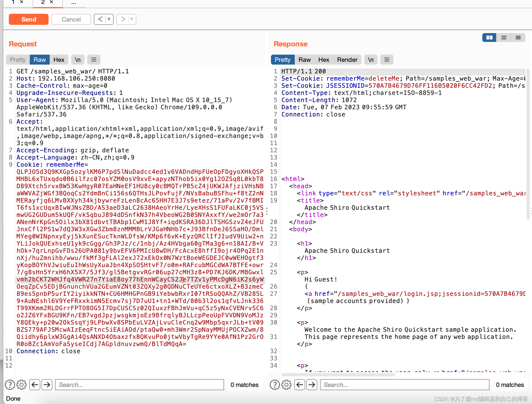This screenshot has height=404, width=532.
Task: Click the 'Cookie: rememberMe=' header line
Action: [x=52, y=164]
